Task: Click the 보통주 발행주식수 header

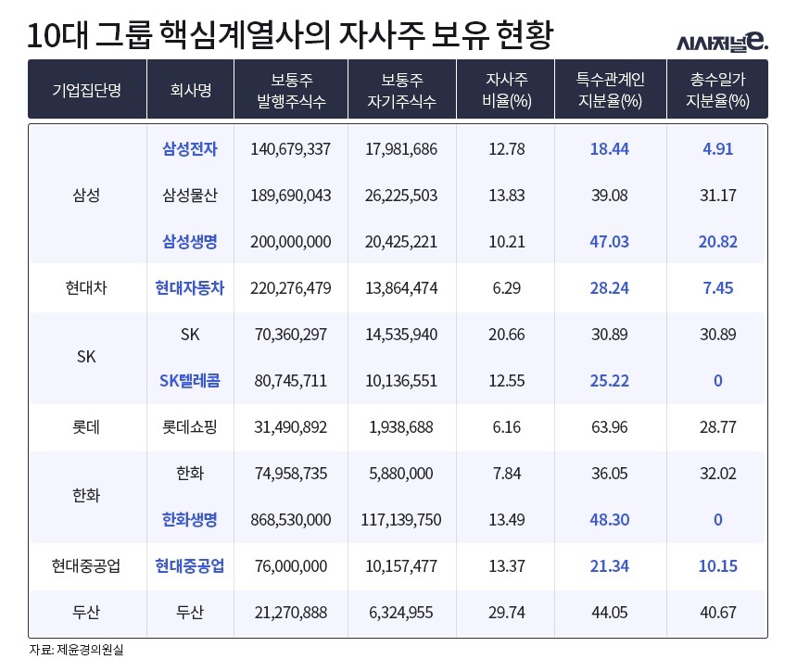Action: [291, 90]
